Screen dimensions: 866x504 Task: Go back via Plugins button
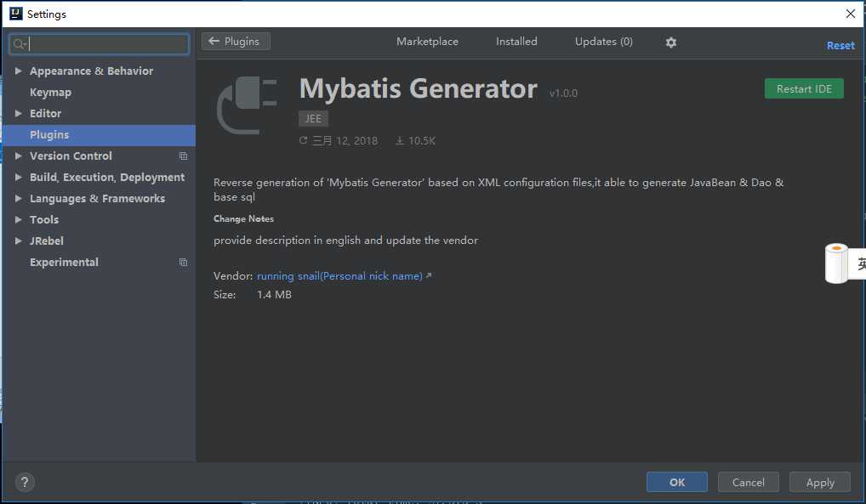tap(236, 42)
